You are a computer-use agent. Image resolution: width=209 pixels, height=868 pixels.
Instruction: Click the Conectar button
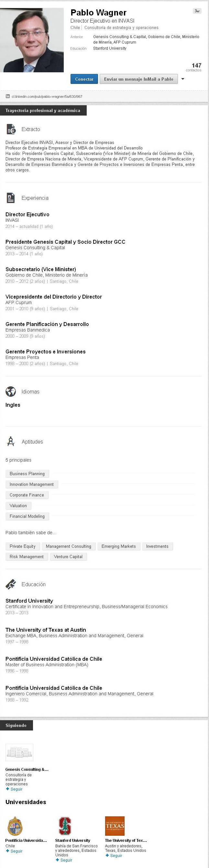84,79
